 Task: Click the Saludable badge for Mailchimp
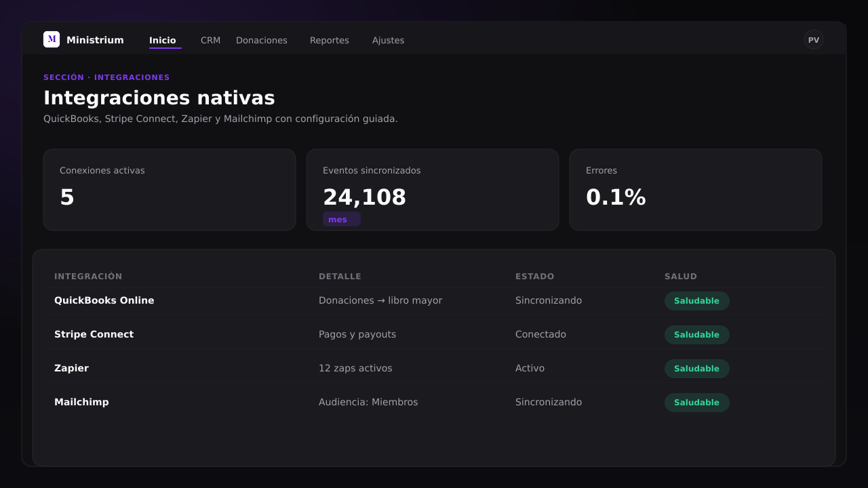[696, 403]
